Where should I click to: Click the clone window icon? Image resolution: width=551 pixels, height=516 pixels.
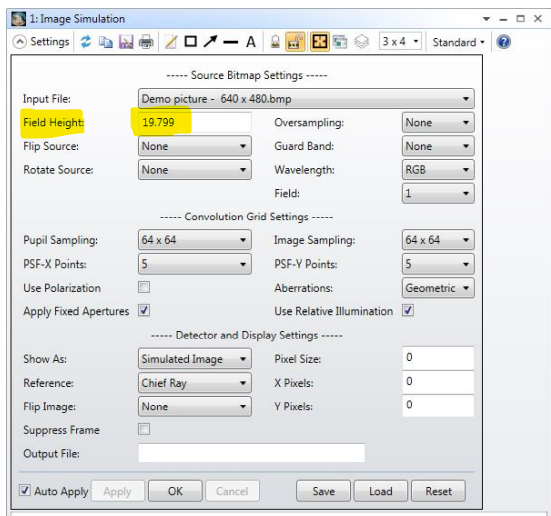tap(340, 42)
